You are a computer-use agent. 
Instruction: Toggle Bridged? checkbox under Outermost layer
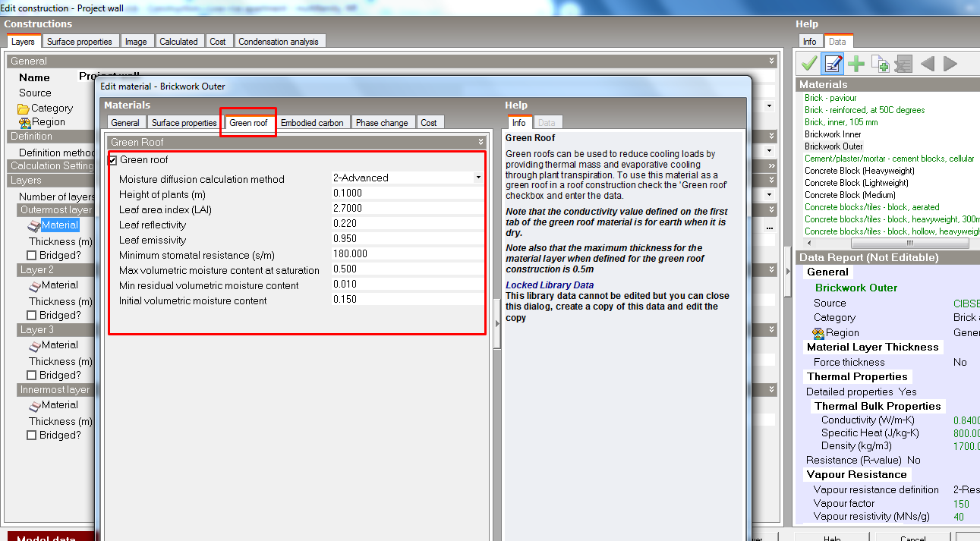(x=32, y=256)
